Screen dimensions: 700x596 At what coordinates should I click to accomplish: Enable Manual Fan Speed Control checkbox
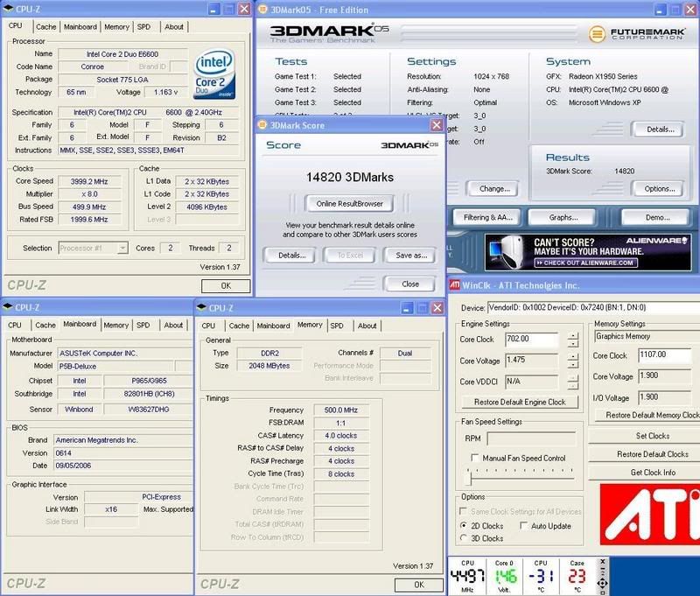(475, 458)
